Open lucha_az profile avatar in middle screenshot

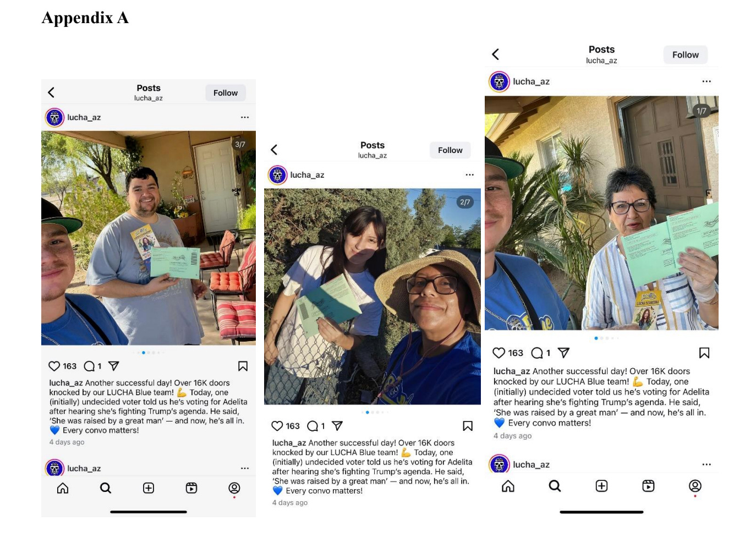[277, 175]
